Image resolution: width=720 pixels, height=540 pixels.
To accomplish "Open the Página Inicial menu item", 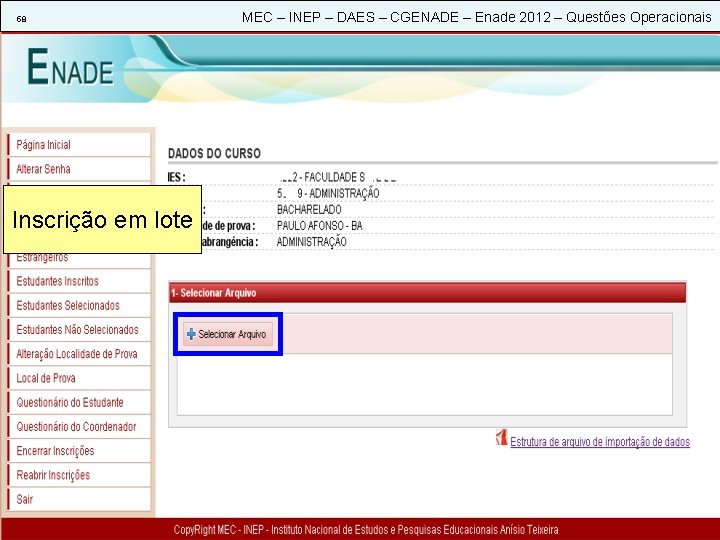I will point(79,145).
